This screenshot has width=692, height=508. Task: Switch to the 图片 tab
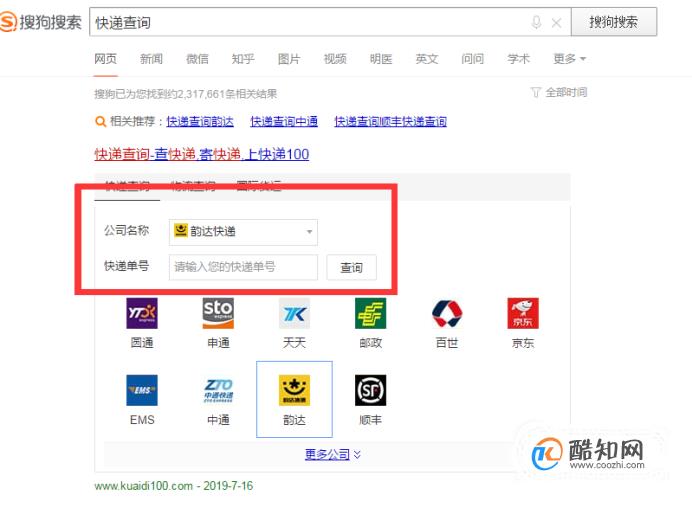click(x=289, y=59)
